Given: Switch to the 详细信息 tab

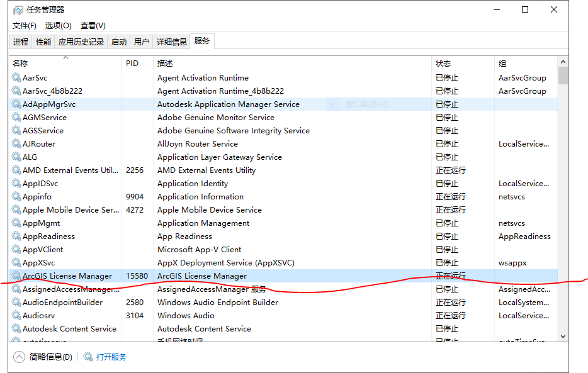Looking at the screenshot, I should [171, 41].
